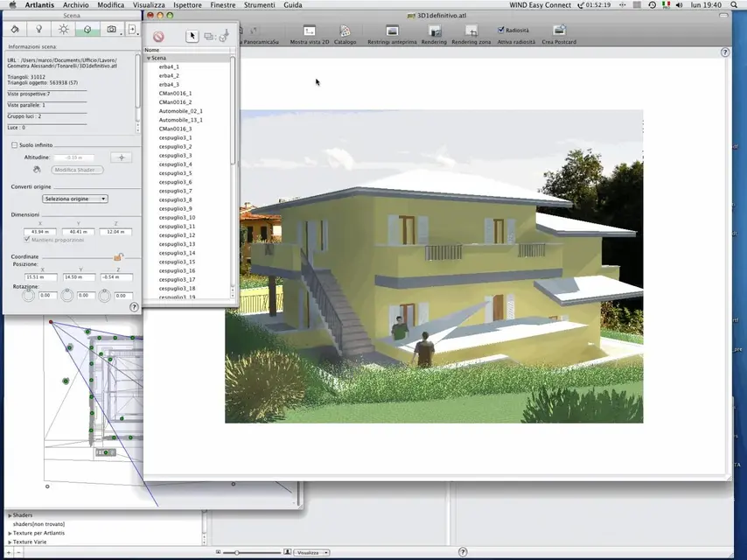Image resolution: width=747 pixels, height=560 pixels.
Task: Open the Seleziona origine dropdown
Action: point(73,199)
